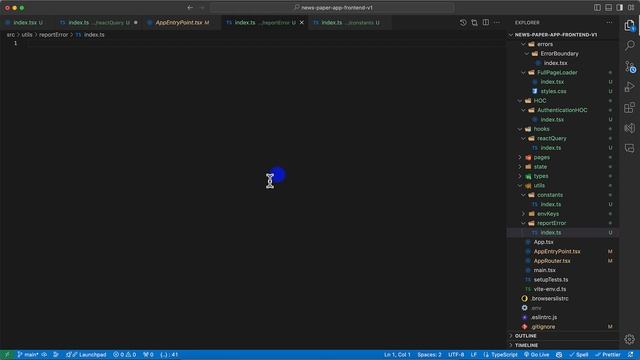Click Spell checker status item
This screenshot has width=640, height=360.
[x=579, y=355]
